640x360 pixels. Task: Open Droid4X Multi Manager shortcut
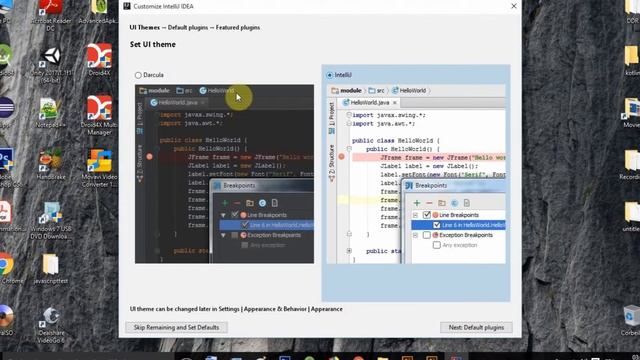pyautogui.click(x=99, y=115)
